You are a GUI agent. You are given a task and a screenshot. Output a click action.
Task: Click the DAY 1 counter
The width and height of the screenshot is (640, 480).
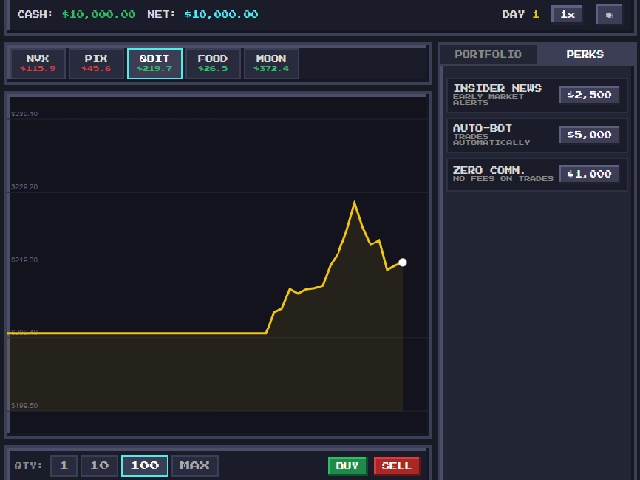[520, 14]
